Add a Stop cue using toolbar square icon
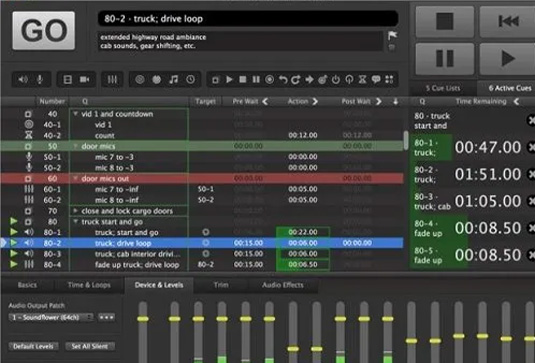Image resolution: width=535 pixels, height=363 pixels. coord(243,80)
